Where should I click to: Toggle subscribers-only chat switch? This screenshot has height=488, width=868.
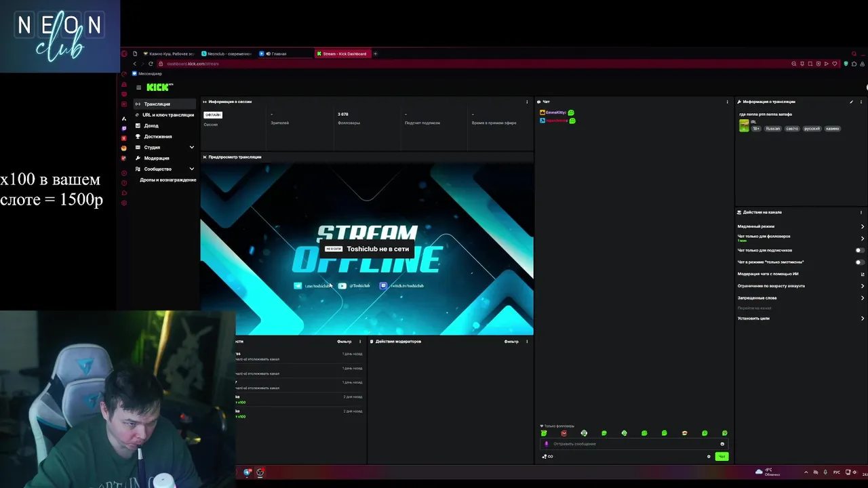click(860, 251)
